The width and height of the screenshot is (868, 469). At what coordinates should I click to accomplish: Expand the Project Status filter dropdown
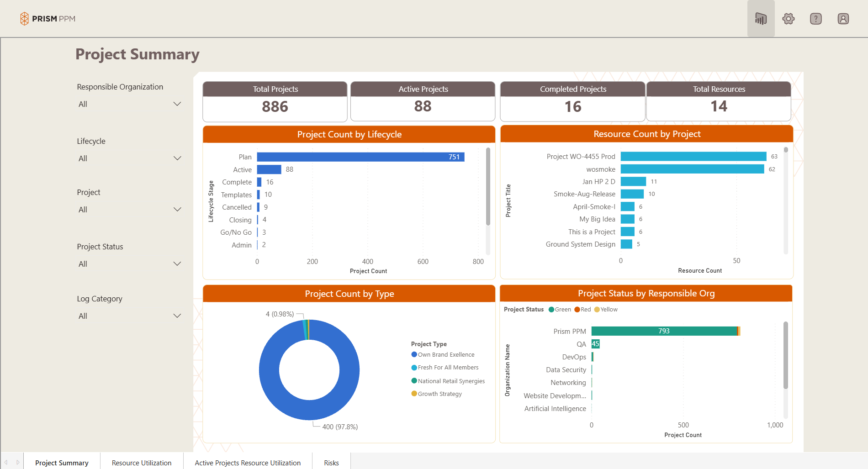tap(177, 263)
